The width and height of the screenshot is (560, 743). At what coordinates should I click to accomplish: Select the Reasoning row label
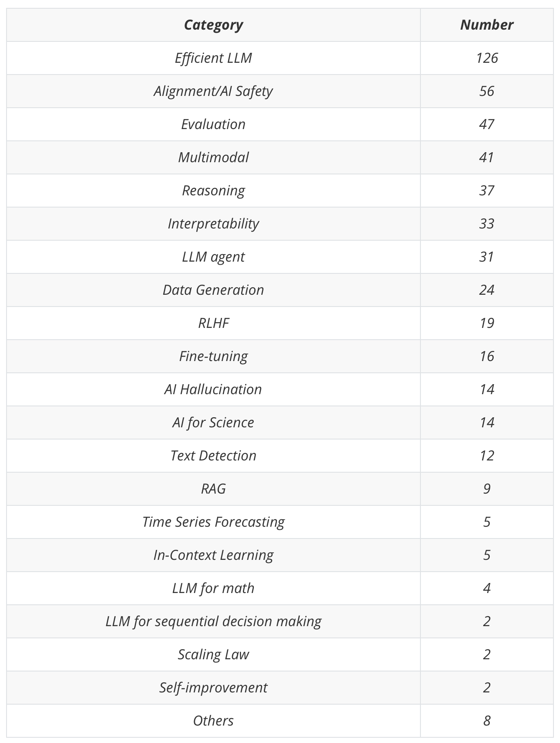[x=213, y=191]
